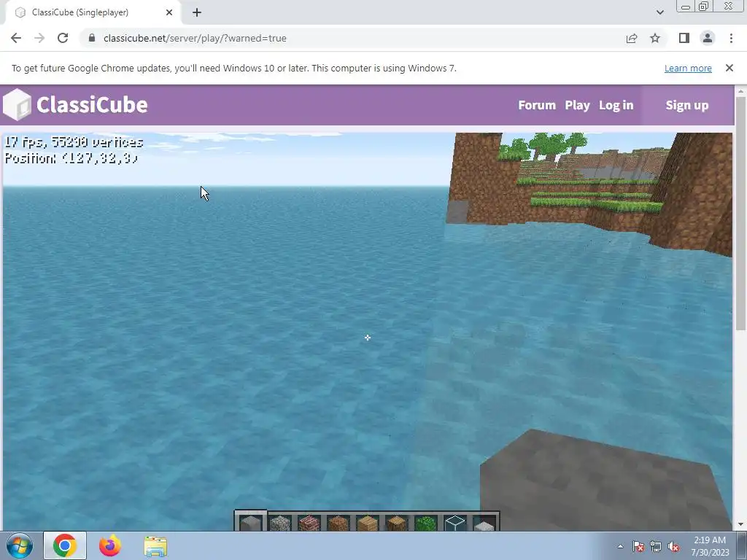Image resolution: width=747 pixels, height=560 pixels.
Task: Go to Log in page
Action: coord(616,105)
